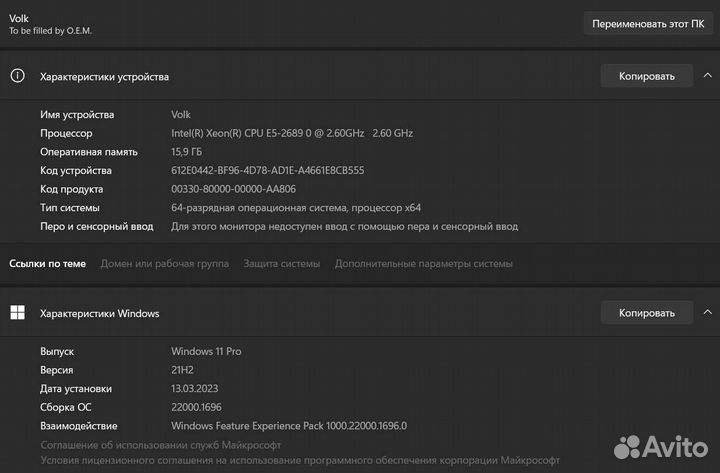Select 64-разрядная операционная система value
This screenshot has width=720, height=473.
pyautogui.click(x=296, y=208)
